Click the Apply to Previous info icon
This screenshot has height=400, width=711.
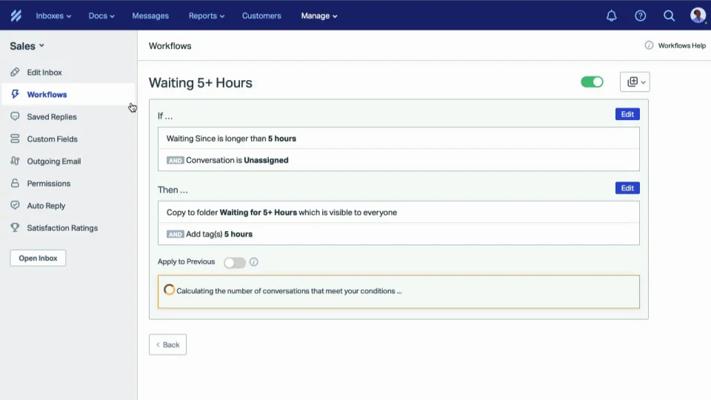coord(254,262)
